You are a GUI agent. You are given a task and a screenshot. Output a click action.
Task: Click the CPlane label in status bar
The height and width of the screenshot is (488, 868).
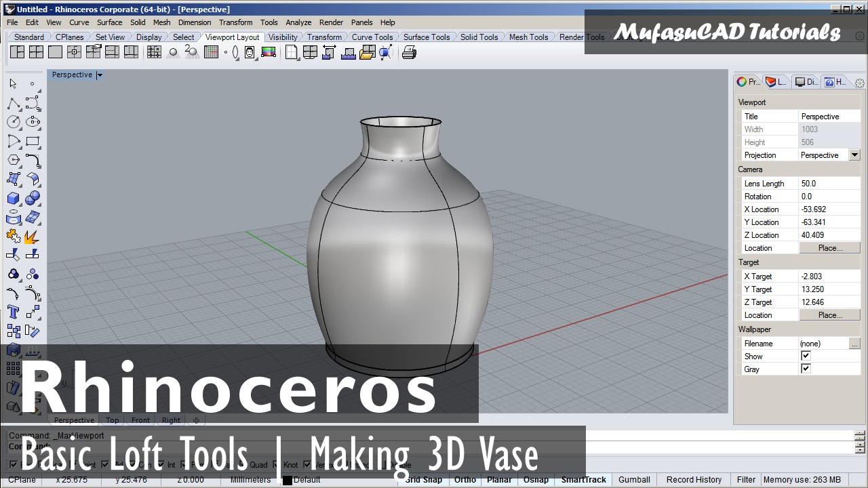(x=22, y=479)
